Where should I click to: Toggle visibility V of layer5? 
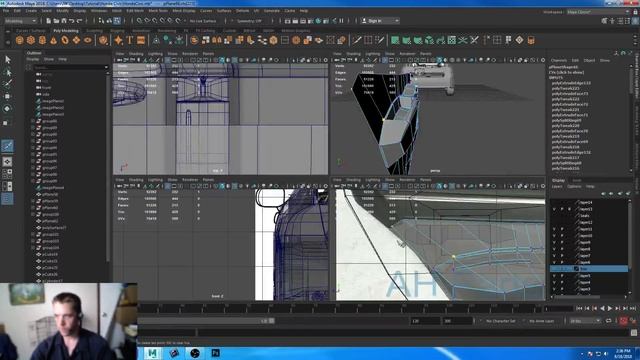tap(554, 276)
